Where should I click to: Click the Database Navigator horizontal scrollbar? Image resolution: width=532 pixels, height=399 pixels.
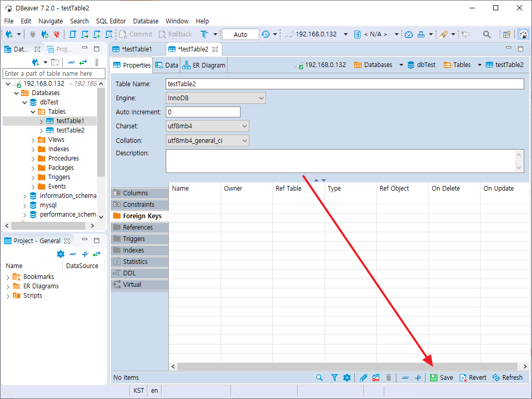click(x=49, y=225)
